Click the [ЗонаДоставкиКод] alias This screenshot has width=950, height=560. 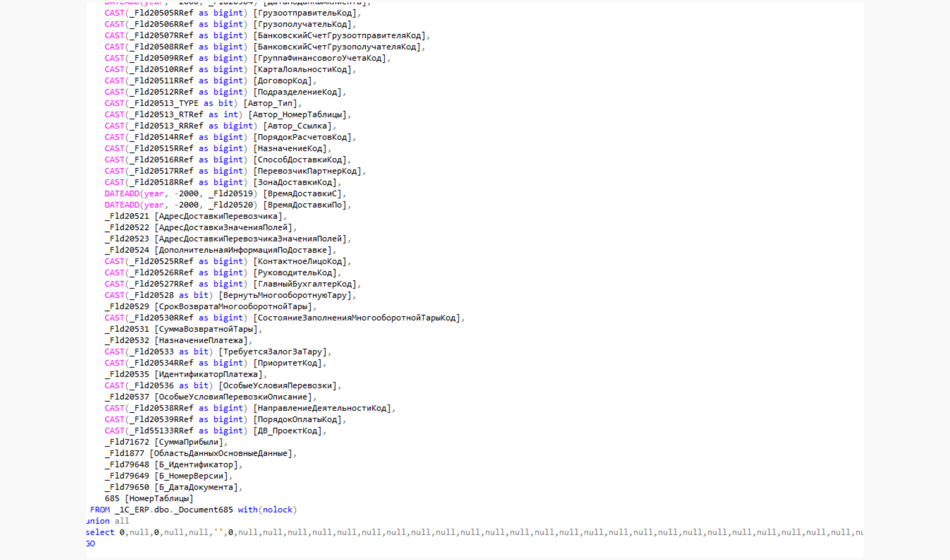click(x=295, y=183)
